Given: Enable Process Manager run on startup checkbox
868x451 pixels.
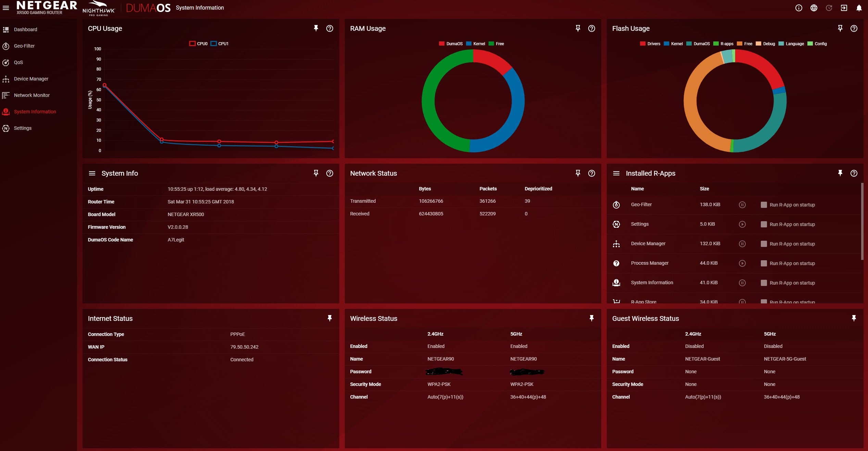Looking at the screenshot, I should pyautogui.click(x=764, y=263).
